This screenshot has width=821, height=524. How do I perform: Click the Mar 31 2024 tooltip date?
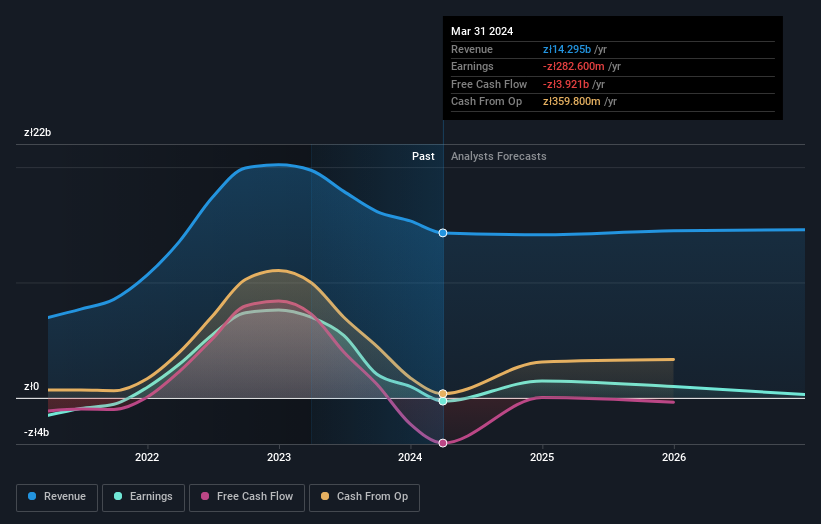(x=482, y=31)
